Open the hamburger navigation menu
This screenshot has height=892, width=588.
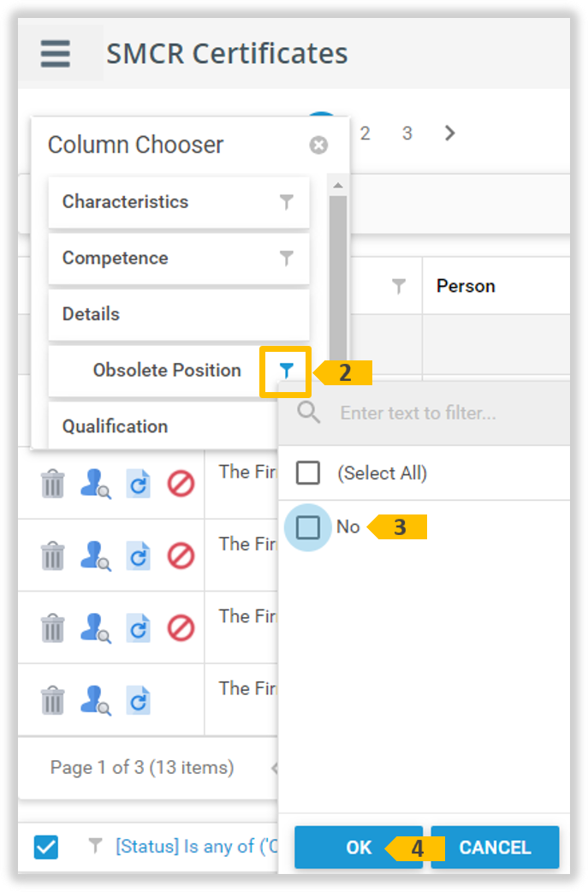(x=56, y=53)
